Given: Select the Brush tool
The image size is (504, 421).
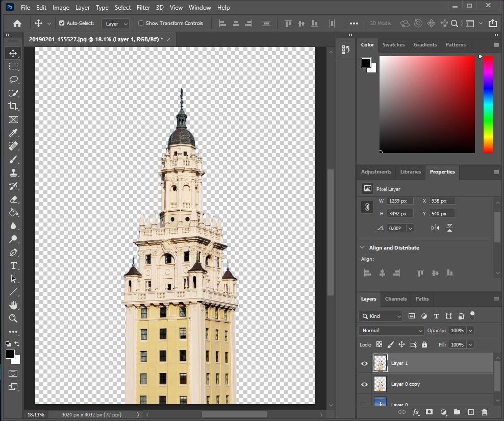Looking at the screenshot, I should (13, 160).
